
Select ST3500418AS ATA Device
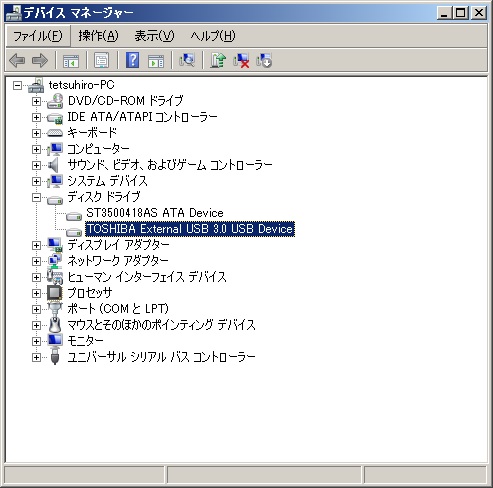click(x=155, y=213)
